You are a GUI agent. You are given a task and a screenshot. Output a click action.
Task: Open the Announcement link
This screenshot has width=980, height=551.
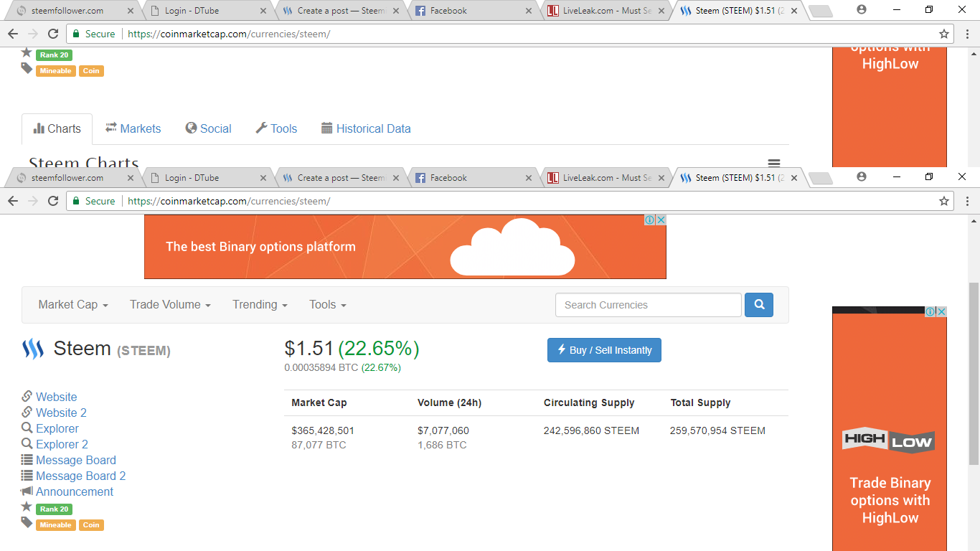click(x=75, y=491)
